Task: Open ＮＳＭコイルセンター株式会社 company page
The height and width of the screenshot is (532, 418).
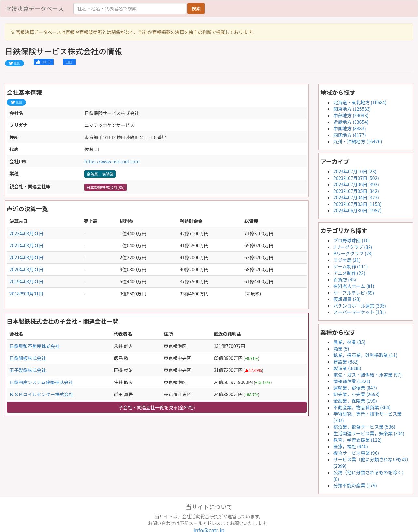Action: pyautogui.click(x=41, y=395)
